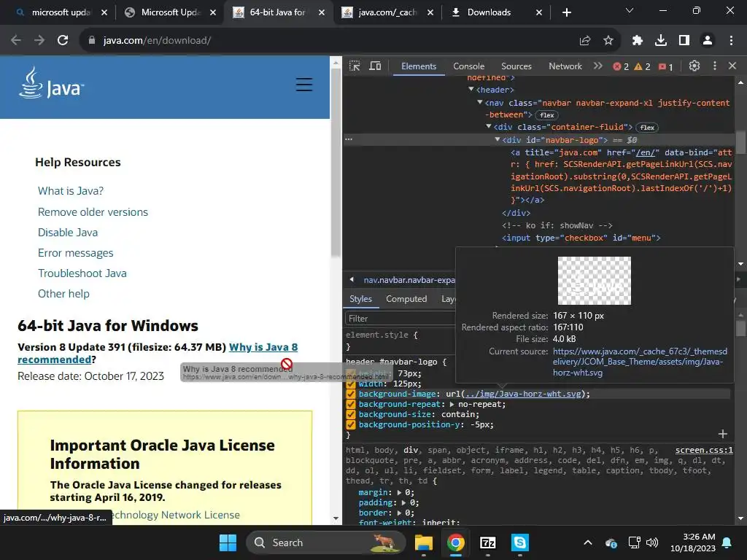Click the yellow warnings count badge
This screenshot has width=747, height=560.
(642, 66)
